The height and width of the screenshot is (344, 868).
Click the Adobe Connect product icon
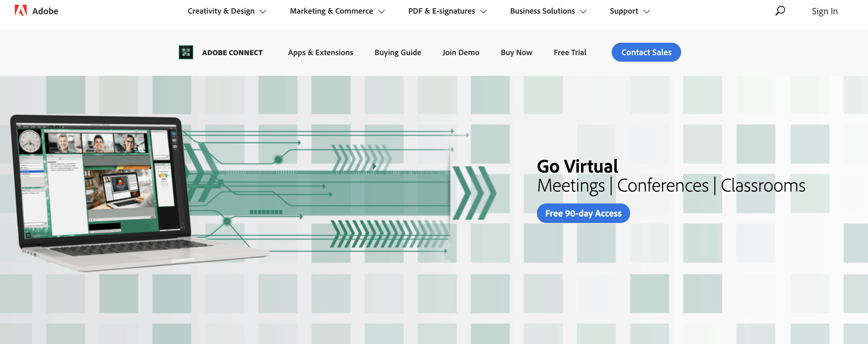(186, 52)
